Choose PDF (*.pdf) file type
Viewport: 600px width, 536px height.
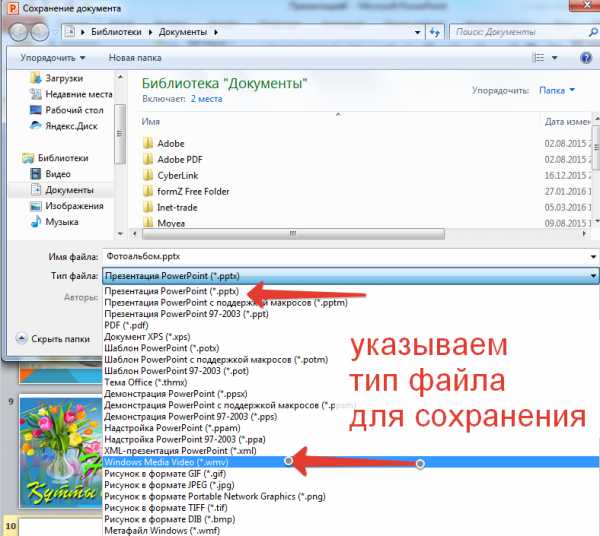[126, 326]
